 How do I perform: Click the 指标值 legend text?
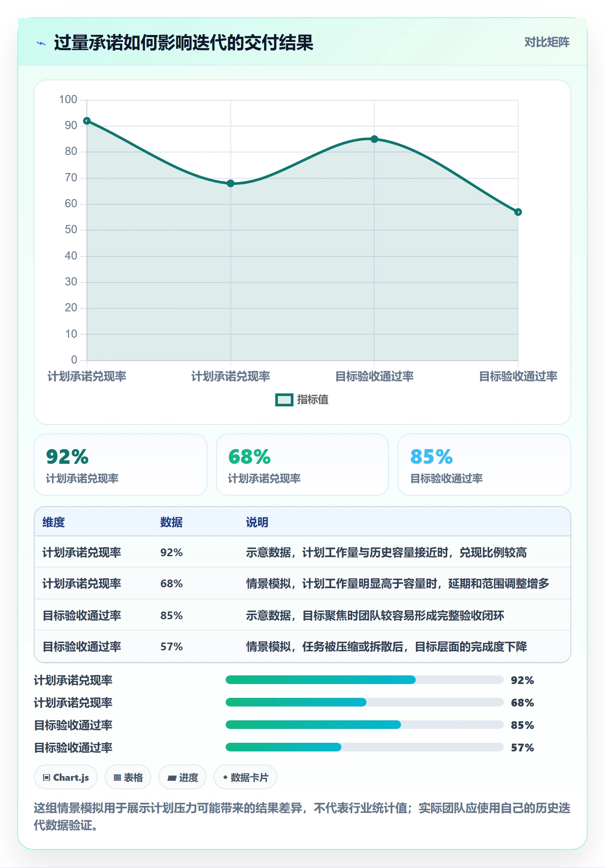[313, 400]
